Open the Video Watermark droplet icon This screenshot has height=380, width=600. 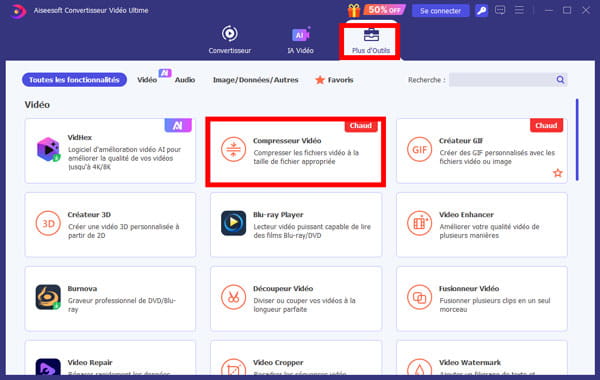419,367
